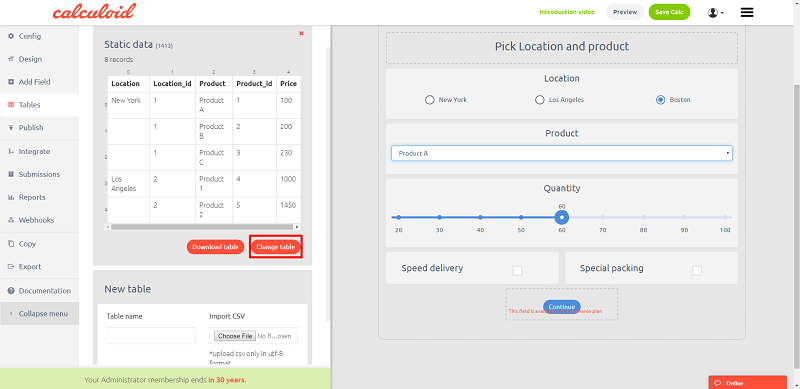This screenshot has width=800, height=389.
Task: Close the Static data panel with red X
Action: (301, 33)
